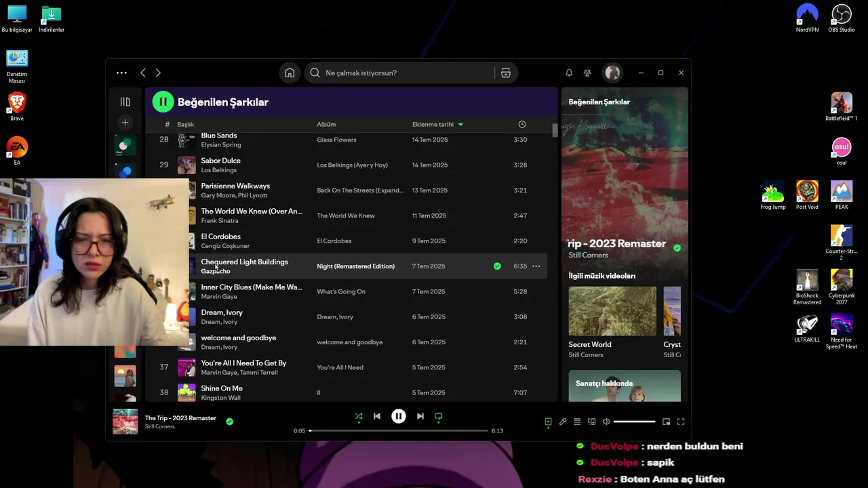Toggle shuffle playback

click(359, 416)
